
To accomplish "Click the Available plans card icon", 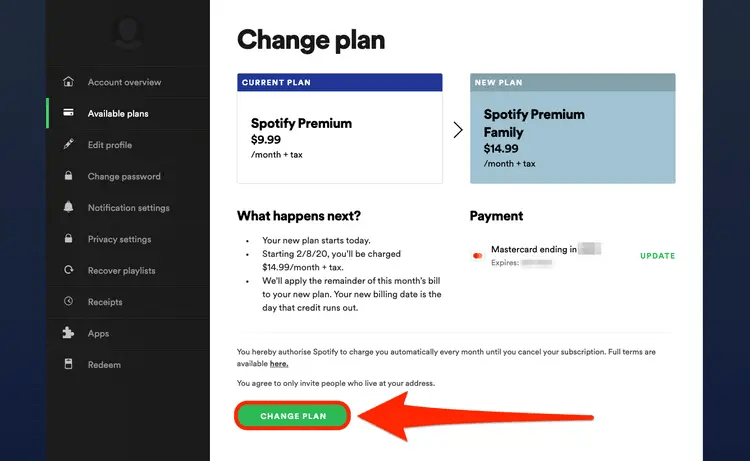I will tap(68, 114).
